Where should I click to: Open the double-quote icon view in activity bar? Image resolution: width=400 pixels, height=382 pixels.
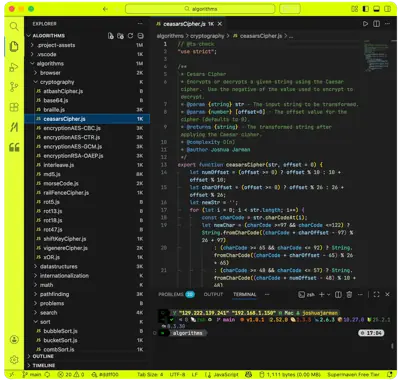click(14, 147)
